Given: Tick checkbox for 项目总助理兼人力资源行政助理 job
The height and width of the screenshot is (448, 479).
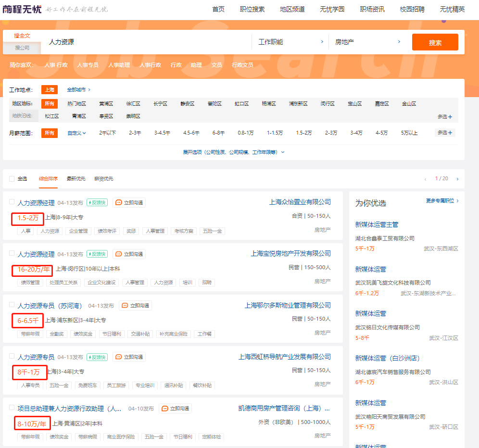Looking at the screenshot, I should click(x=12, y=408).
